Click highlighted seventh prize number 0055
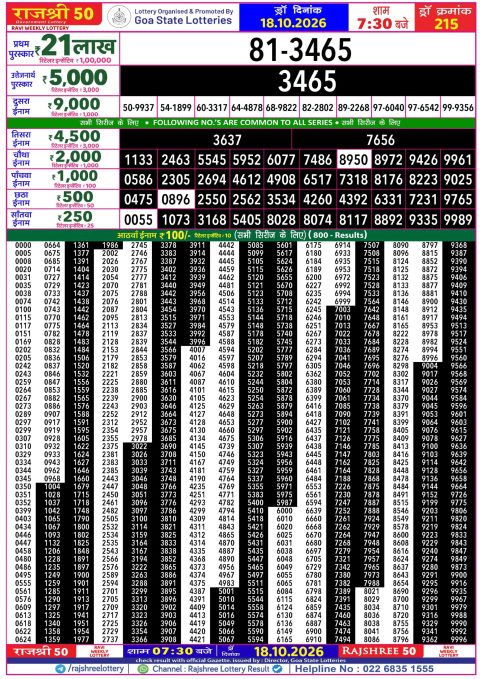Image resolution: width=480 pixels, height=679 pixels. click(x=138, y=220)
